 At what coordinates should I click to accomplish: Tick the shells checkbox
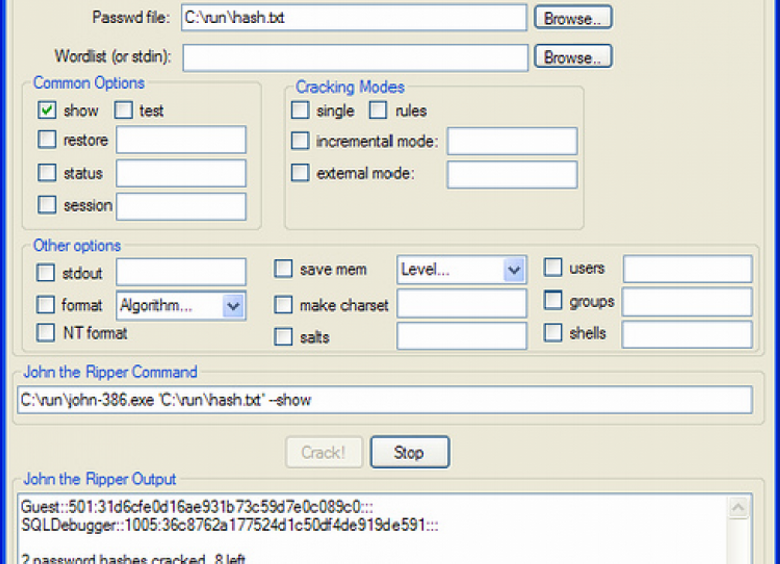click(x=553, y=333)
